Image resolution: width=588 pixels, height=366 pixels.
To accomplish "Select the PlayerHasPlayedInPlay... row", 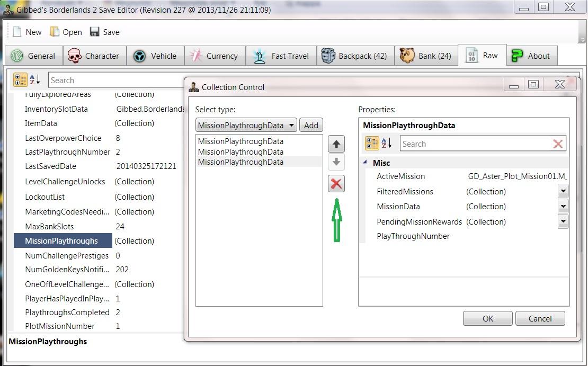I will tap(99, 299).
